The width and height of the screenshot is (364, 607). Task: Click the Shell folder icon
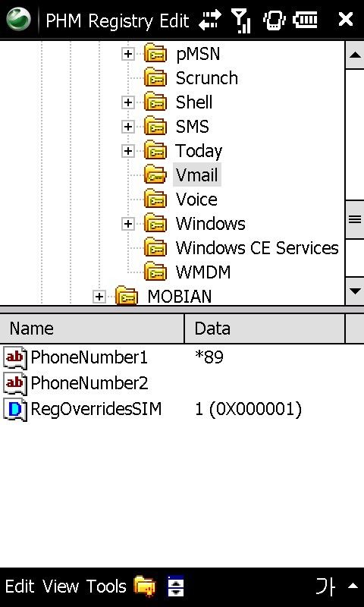155,102
